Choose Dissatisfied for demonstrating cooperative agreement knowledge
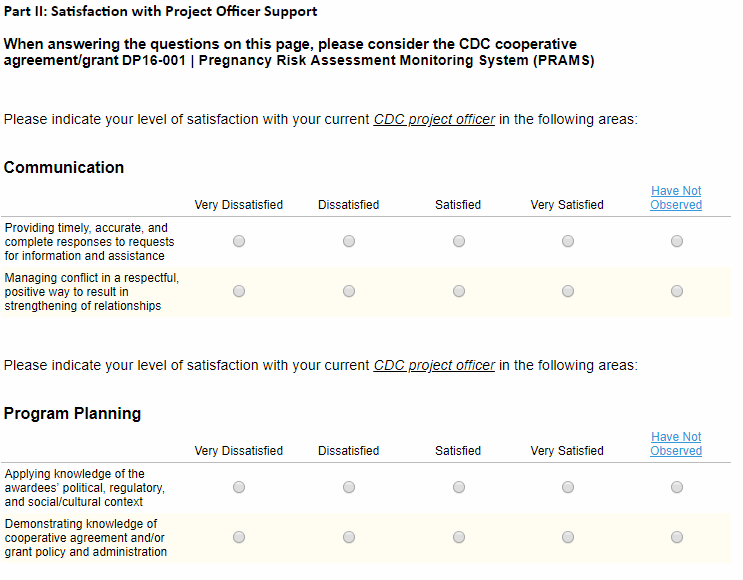The image size is (743, 580). (x=349, y=537)
